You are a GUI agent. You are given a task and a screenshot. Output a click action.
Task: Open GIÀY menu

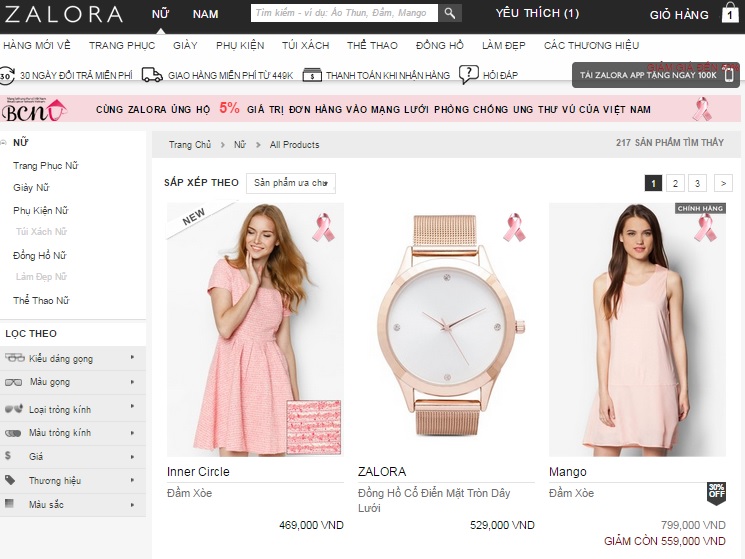click(x=185, y=46)
